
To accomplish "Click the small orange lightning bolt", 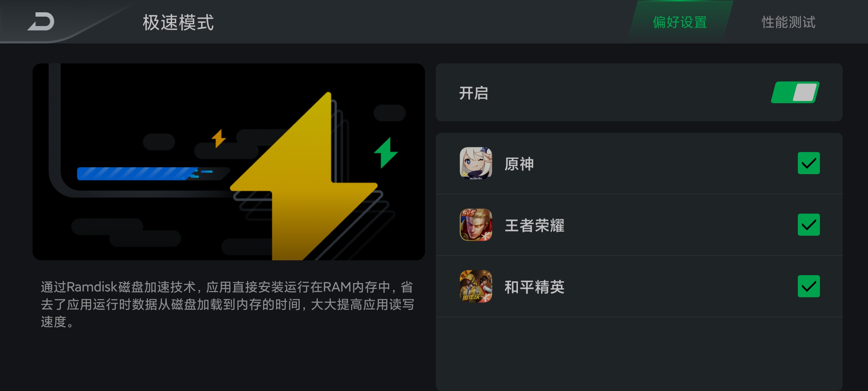I will click(x=218, y=138).
